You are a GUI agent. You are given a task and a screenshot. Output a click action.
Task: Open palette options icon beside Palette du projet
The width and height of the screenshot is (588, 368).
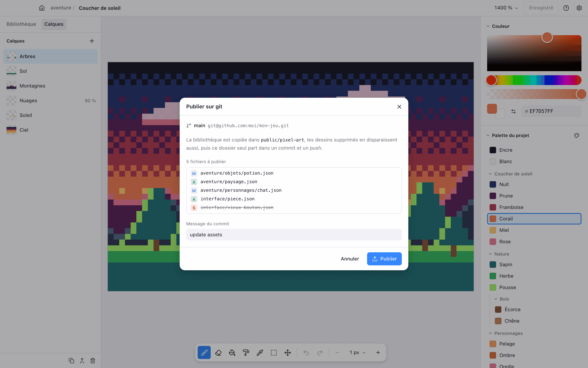(x=577, y=135)
